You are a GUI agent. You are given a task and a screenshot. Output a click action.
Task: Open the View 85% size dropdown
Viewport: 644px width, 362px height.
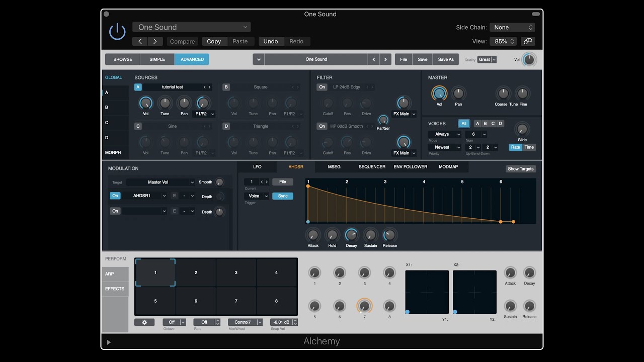coord(504,41)
